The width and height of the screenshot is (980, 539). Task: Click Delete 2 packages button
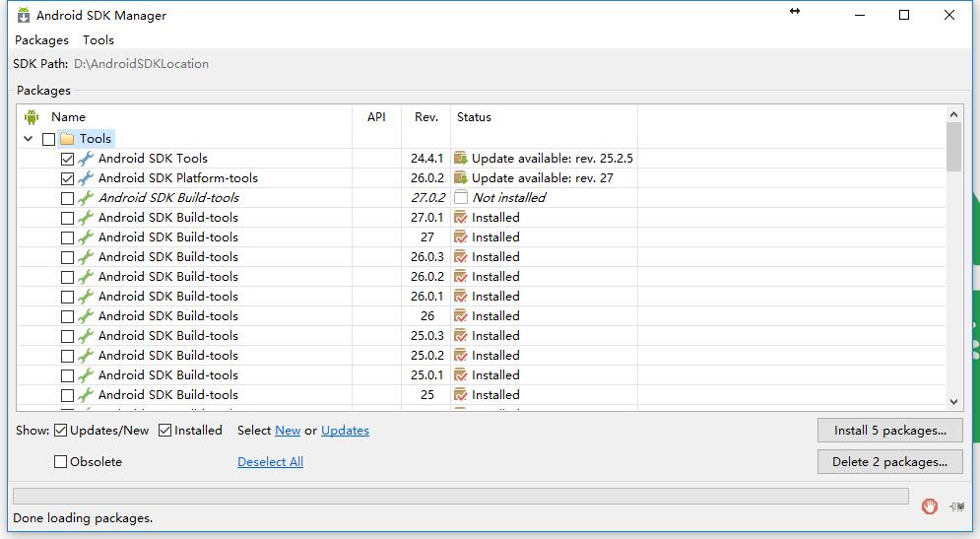coord(890,461)
